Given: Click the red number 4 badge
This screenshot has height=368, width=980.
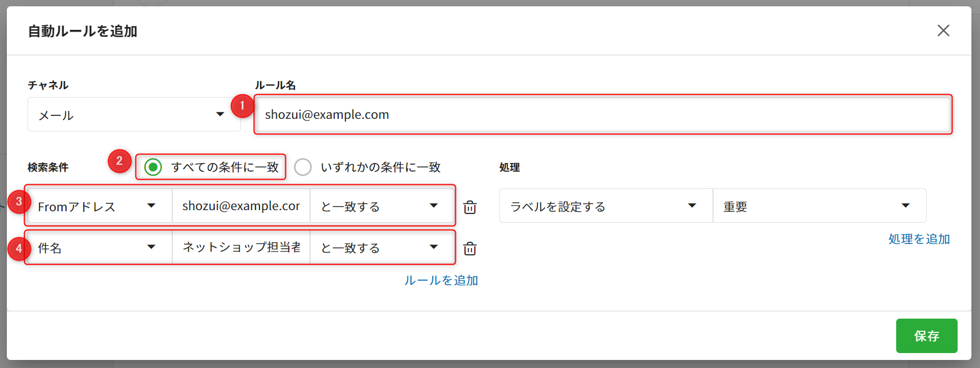Looking at the screenshot, I should point(19,249).
